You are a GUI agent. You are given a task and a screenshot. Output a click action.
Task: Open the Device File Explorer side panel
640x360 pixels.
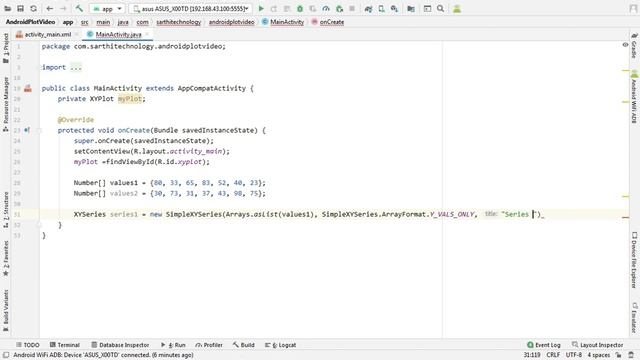(634, 260)
